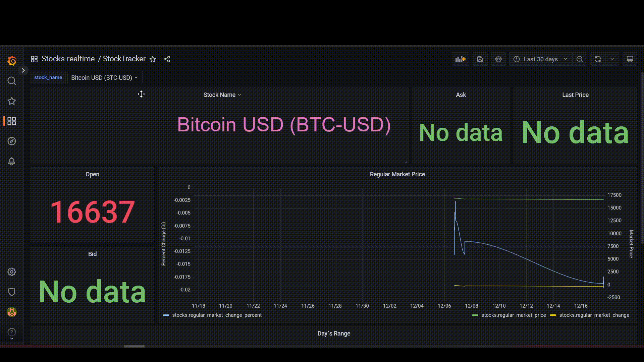Toggle the dashboard favorite star
Screen dimensions: 644x362
tap(154, 59)
